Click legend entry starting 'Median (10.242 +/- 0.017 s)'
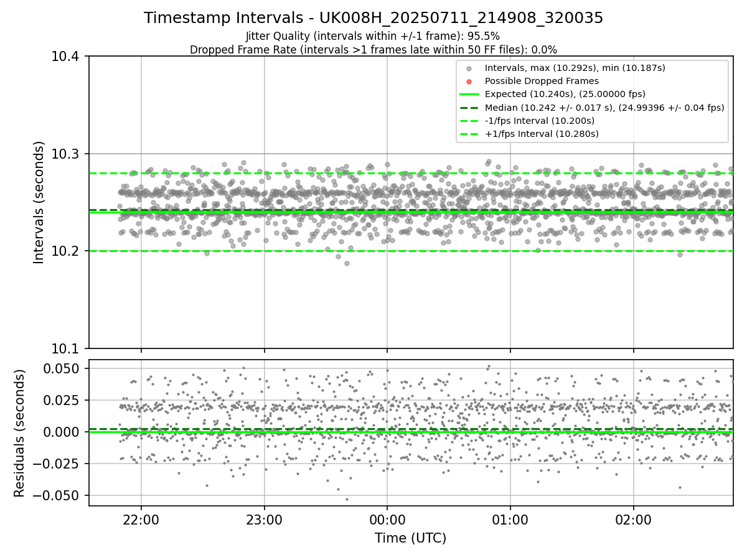The height and width of the screenshot is (560, 747). (604, 108)
